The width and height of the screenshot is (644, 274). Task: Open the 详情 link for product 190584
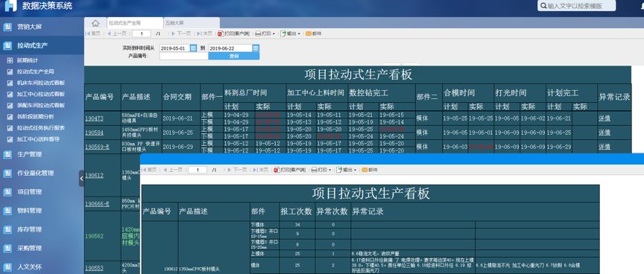pyautogui.click(x=604, y=133)
